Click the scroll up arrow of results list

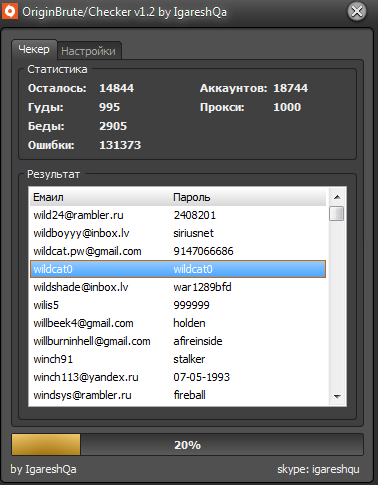coord(337,197)
